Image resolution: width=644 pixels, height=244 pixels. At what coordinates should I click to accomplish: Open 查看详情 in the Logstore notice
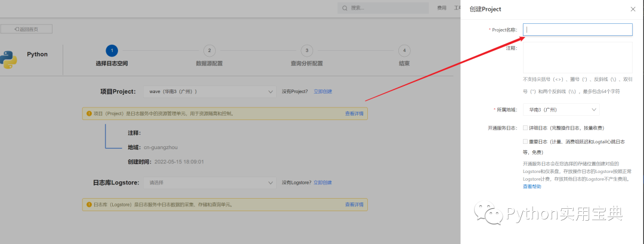(354, 204)
